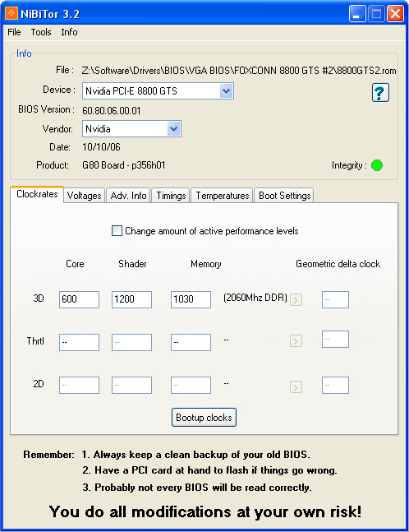Click the 2D Geometric delta clock field
Viewport: 409px width, 532px height.
coord(335,385)
